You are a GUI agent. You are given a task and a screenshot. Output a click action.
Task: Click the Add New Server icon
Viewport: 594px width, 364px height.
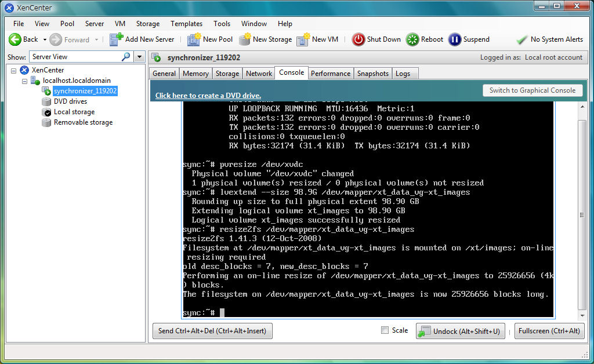117,39
